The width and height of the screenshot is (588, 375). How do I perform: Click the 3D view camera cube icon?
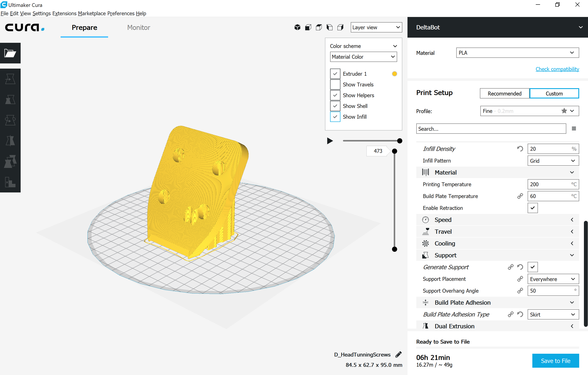[297, 27]
